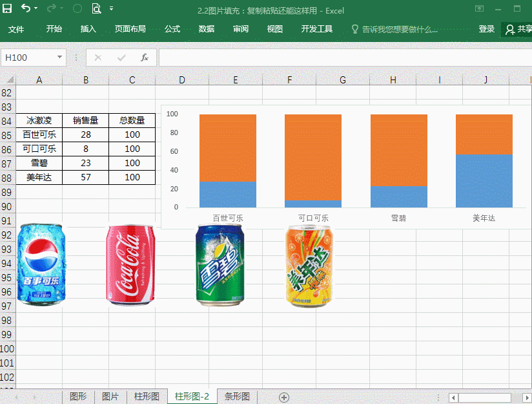Switch to the 条形图 sheet tab
Viewport: 532px width, 404px height.
point(237,396)
